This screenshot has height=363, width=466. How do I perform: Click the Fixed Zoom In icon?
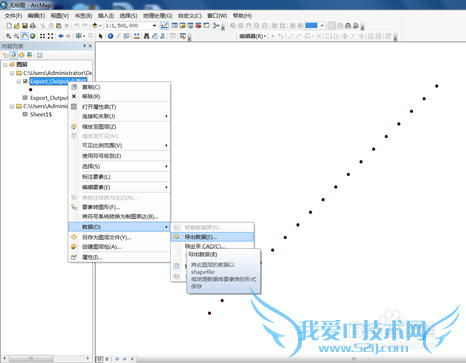42,36
